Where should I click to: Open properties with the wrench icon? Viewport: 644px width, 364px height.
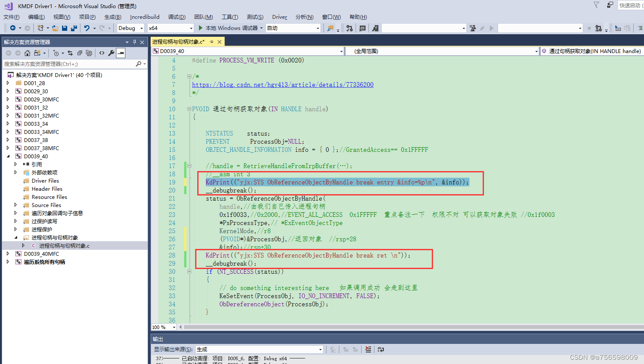pyautogui.click(x=111, y=53)
